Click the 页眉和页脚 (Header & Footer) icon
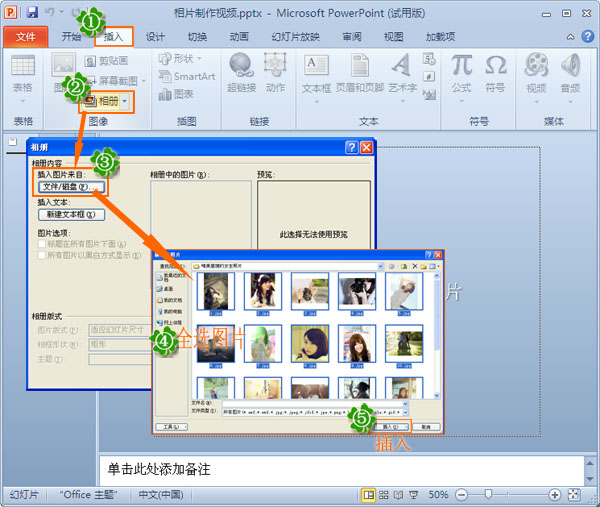The width and height of the screenshot is (600, 507). (360, 65)
